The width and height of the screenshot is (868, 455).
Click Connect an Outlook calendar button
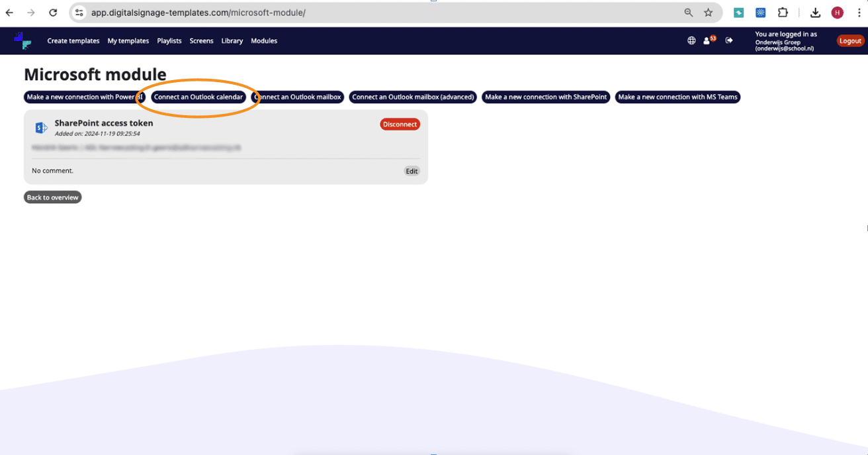click(x=198, y=97)
